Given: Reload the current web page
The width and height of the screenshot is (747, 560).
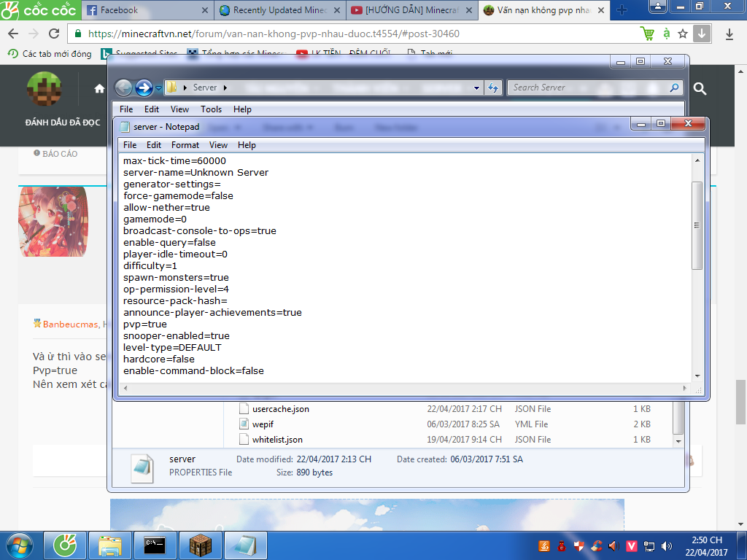Looking at the screenshot, I should (x=54, y=34).
